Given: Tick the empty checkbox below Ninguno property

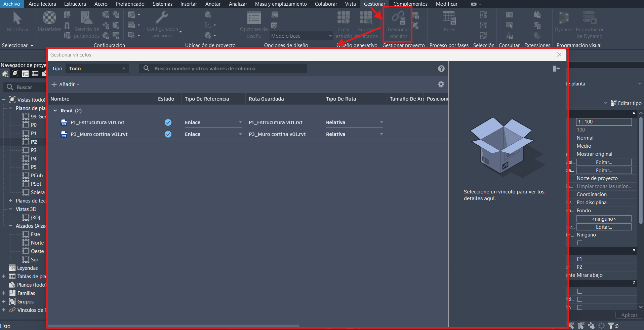Looking at the screenshot, I should click(x=580, y=243).
